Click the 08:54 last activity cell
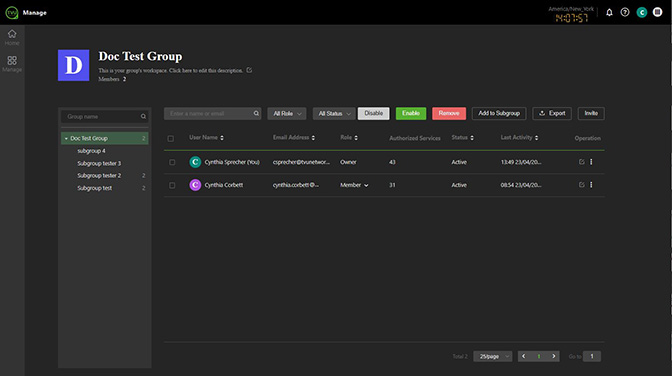This screenshot has width=672, height=376. coord(521,185)
